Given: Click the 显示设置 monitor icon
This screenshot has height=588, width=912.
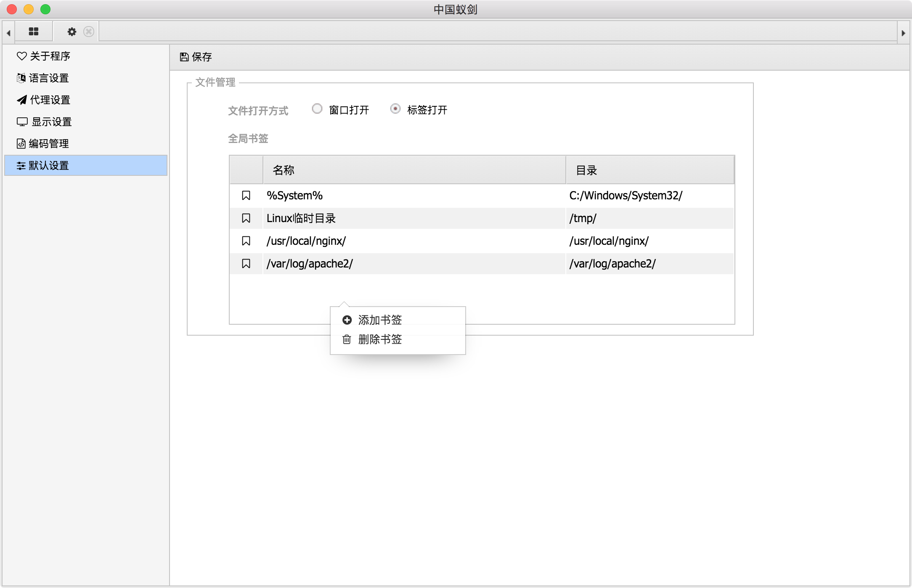Looking at the screenshot, I should coord(22,122).
